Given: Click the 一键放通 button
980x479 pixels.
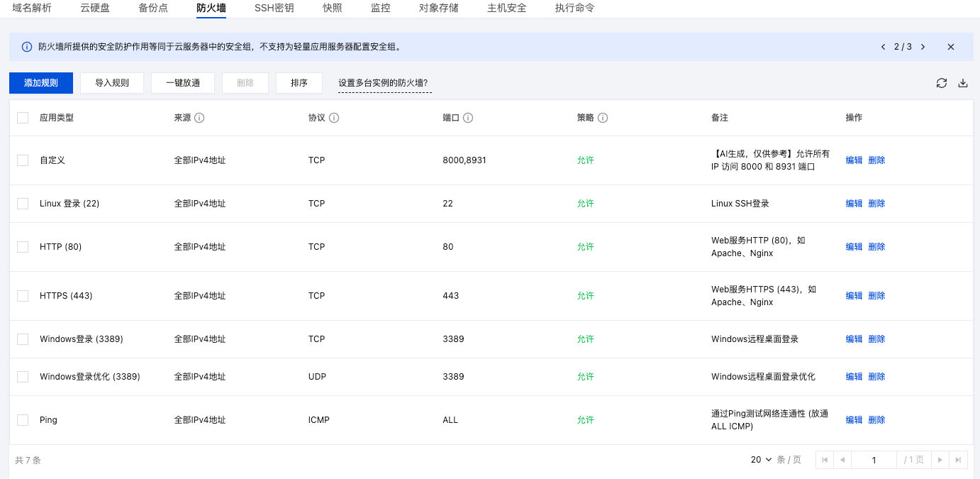Looking at the screenshot, I should click(183, 83).
